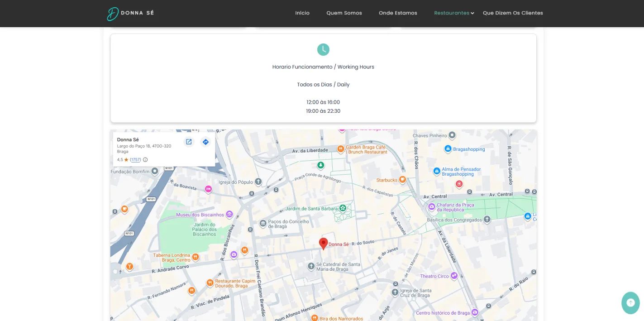Click Alma de Pensador Bragashopping marker
644x321 pixels.
pos(437,171)
